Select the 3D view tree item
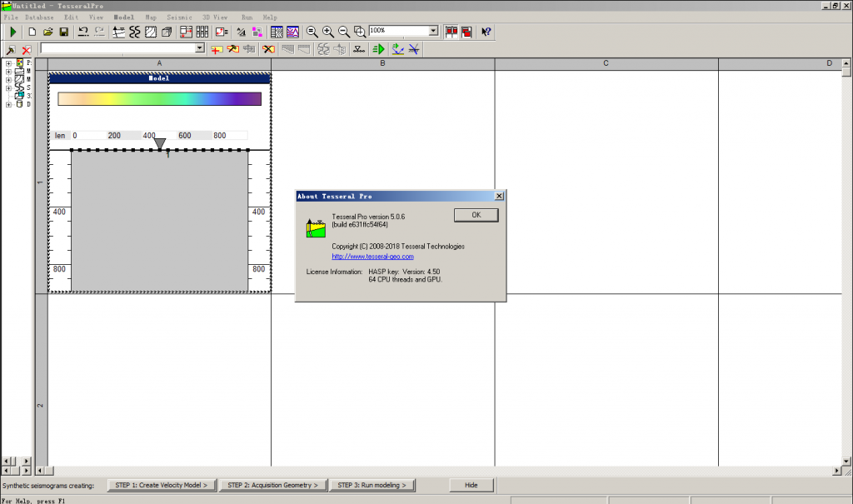Viewport: 853px width, 504px height. tap(22, 96)
